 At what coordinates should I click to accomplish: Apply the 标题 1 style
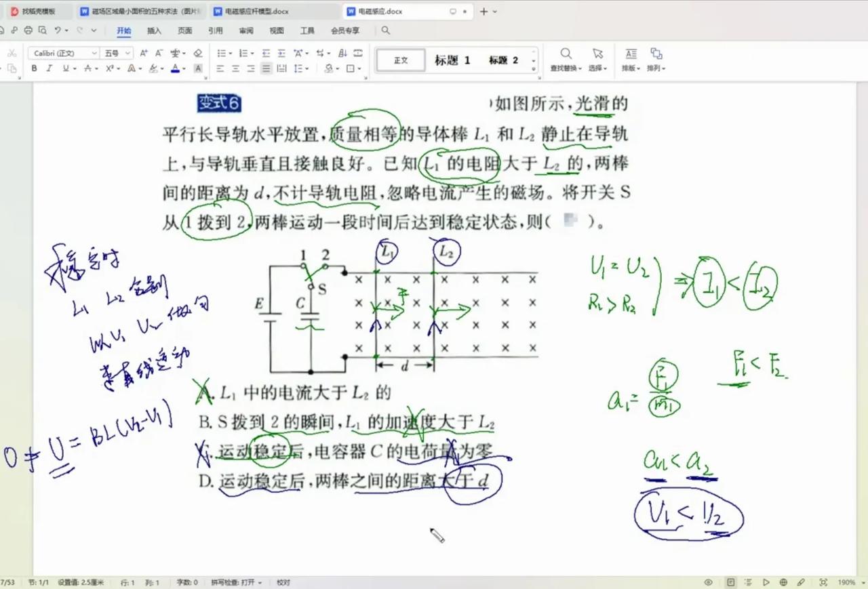tap(452, 60)
